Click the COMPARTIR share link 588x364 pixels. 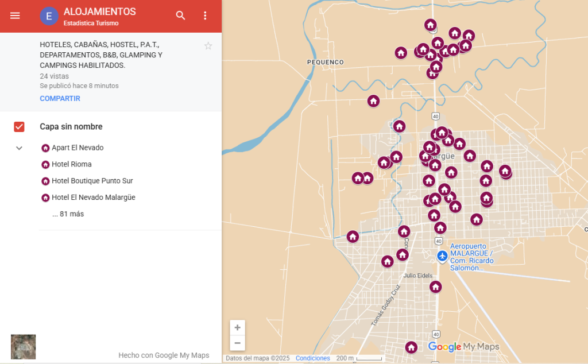pyautogui.click(x=60, y=99)
